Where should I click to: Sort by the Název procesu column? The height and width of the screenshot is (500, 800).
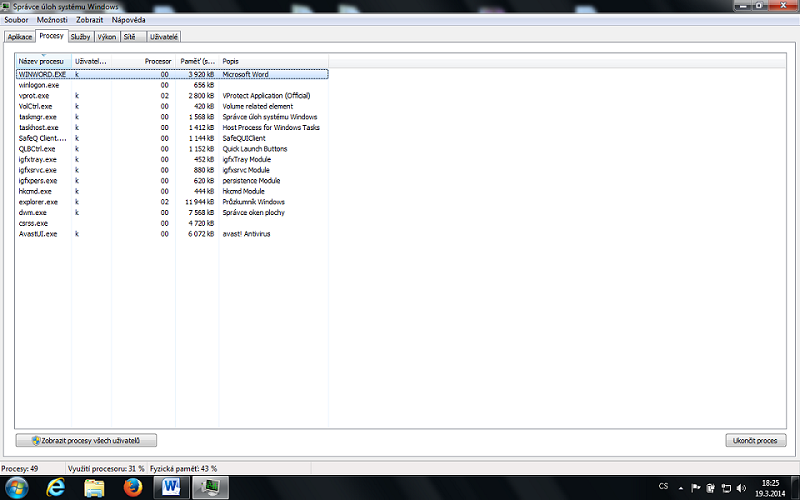pos(42,61)
